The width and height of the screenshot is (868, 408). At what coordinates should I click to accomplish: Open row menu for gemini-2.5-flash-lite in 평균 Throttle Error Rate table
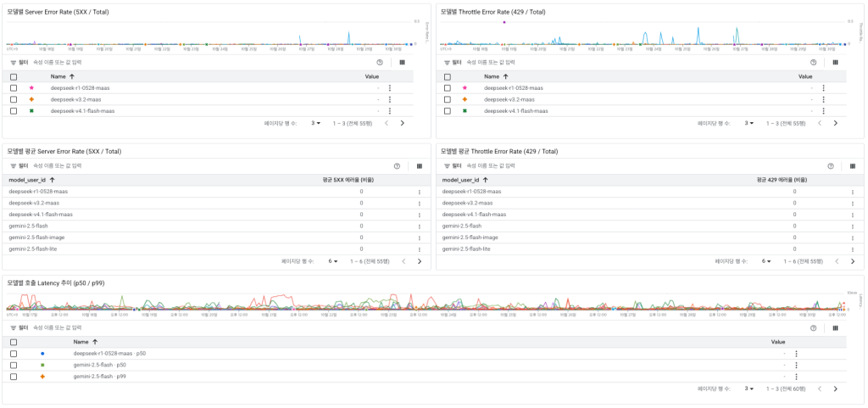853,249
